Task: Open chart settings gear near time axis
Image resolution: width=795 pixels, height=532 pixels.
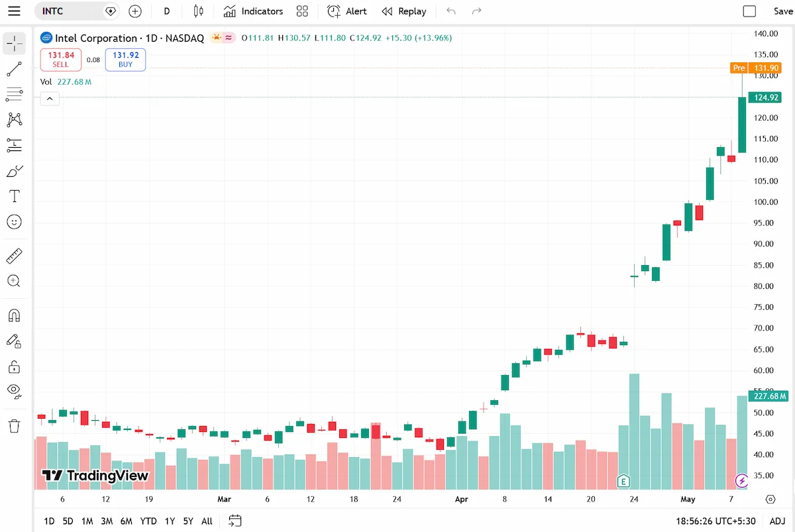Action: coord(770,499)
